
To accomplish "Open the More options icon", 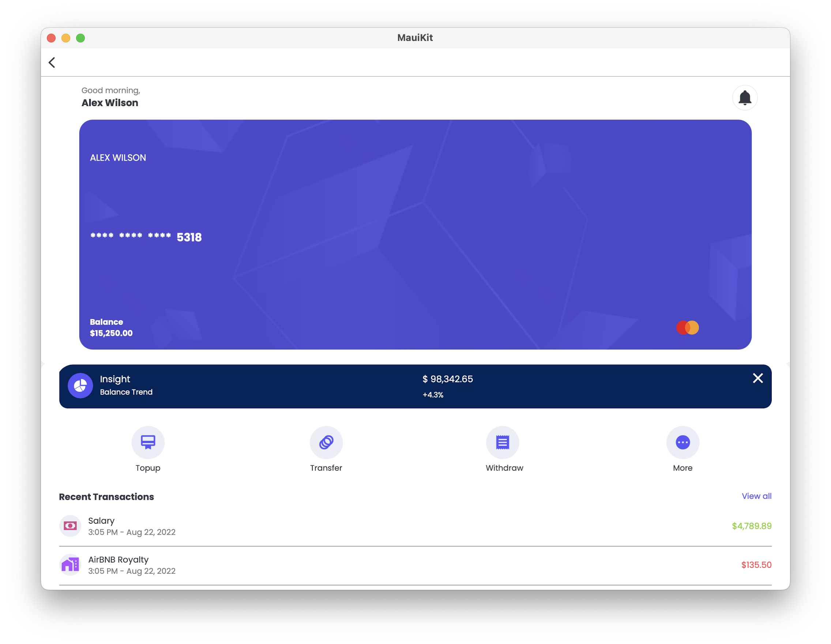I will click(x=683, y=442).
